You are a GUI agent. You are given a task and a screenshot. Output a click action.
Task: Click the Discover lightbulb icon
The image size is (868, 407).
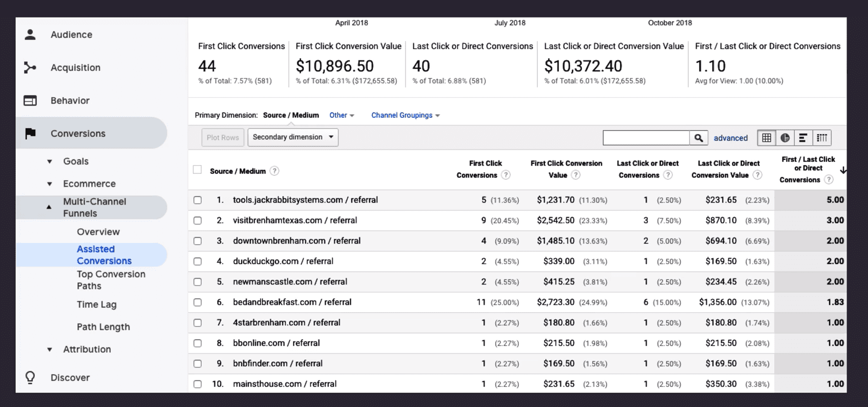30,378
